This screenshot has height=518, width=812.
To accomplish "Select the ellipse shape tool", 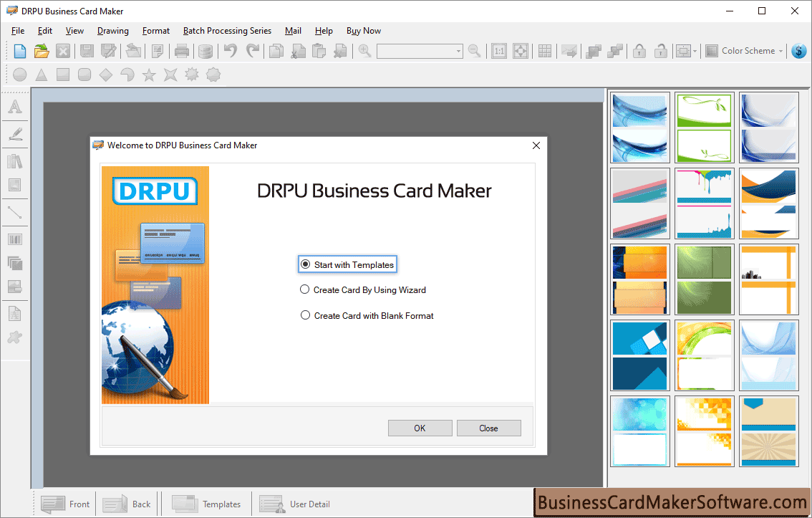I will [x=19, y=75].
